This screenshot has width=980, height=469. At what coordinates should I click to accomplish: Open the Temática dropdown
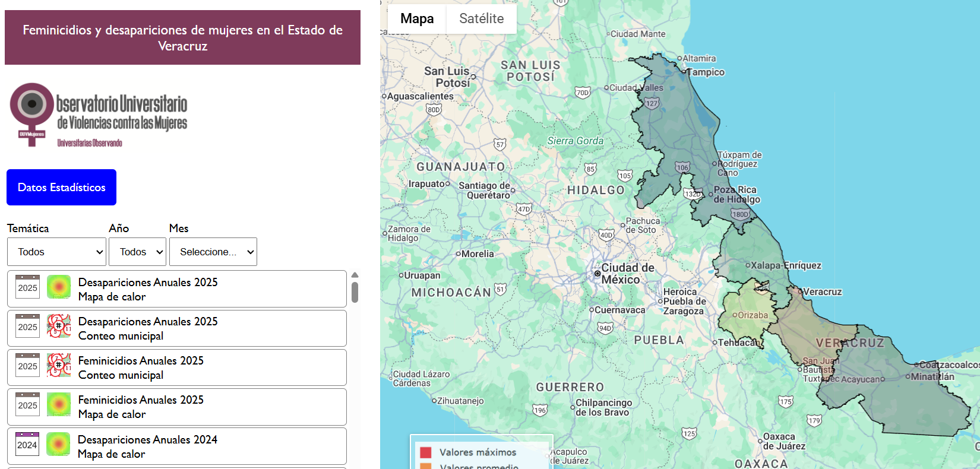(x=56, y=252)
